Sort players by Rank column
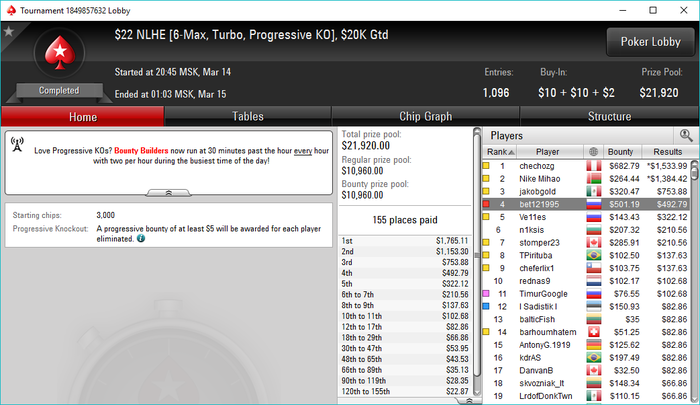This screenshot has width=700, height=405. pyautogui.click(x=500, y=152)
